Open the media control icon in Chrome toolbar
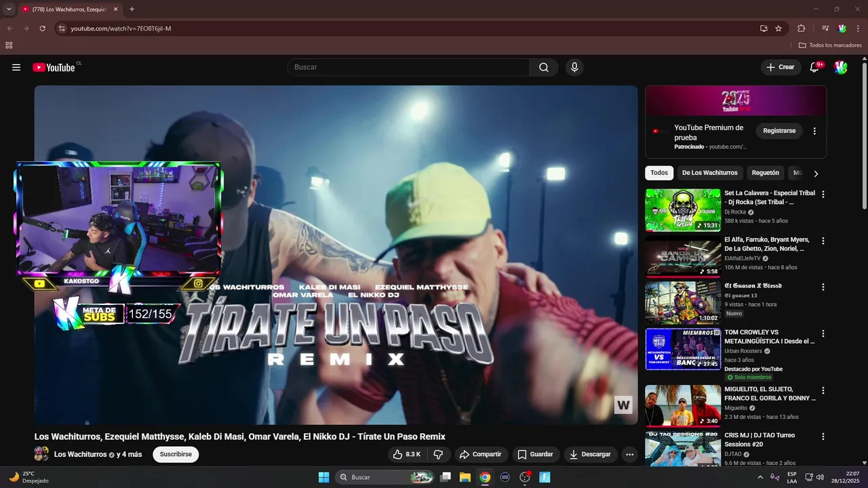 tap(825, 28)
